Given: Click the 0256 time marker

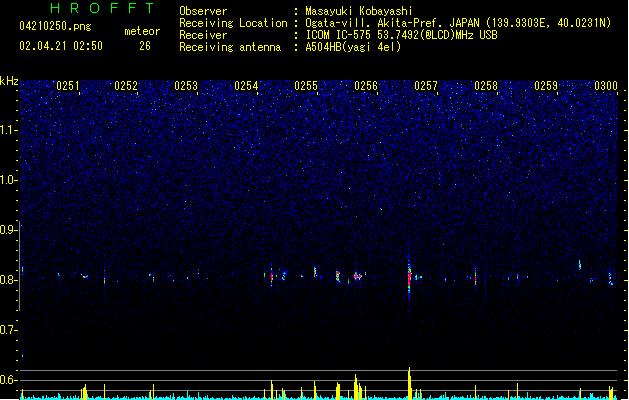Looking at the screenshot, I should click(x=366, y=86).
